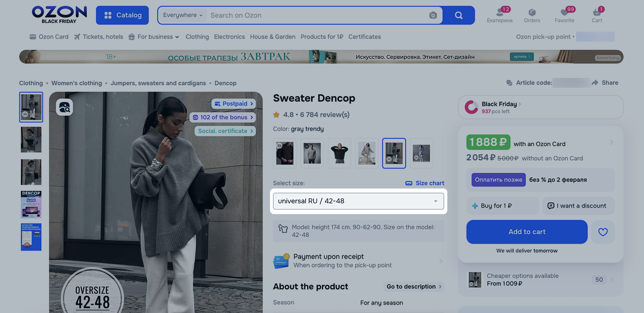Open the Size chart link
Viewport: 644px width, 313px height.
pos(425,183)
